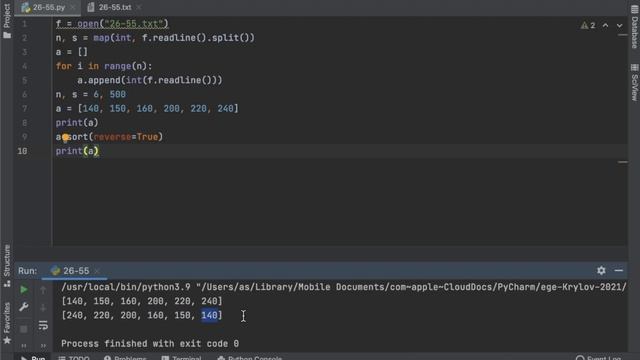Click on open("26-55.txt") in line 1
This screenshot has height=360, width=640.
(123, 24)
